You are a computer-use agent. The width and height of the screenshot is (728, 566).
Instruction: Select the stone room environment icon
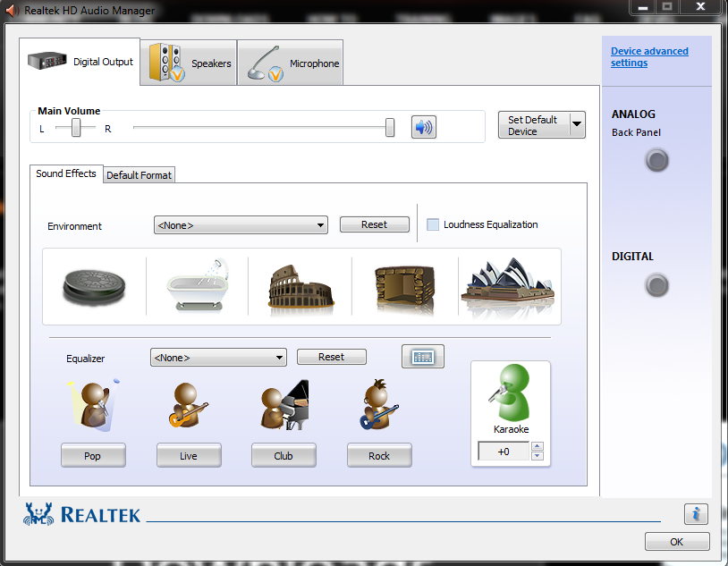(x=94, y=286)
